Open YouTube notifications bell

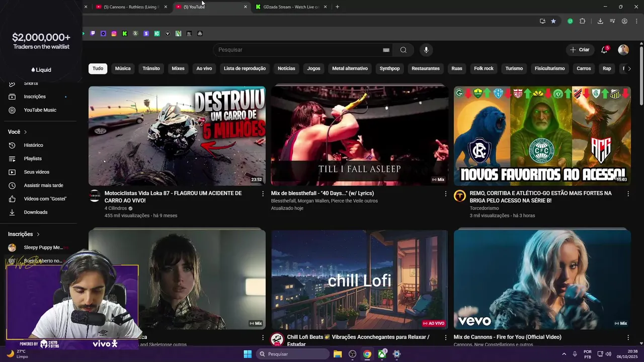pyautogui.click(x=604, y=50)
